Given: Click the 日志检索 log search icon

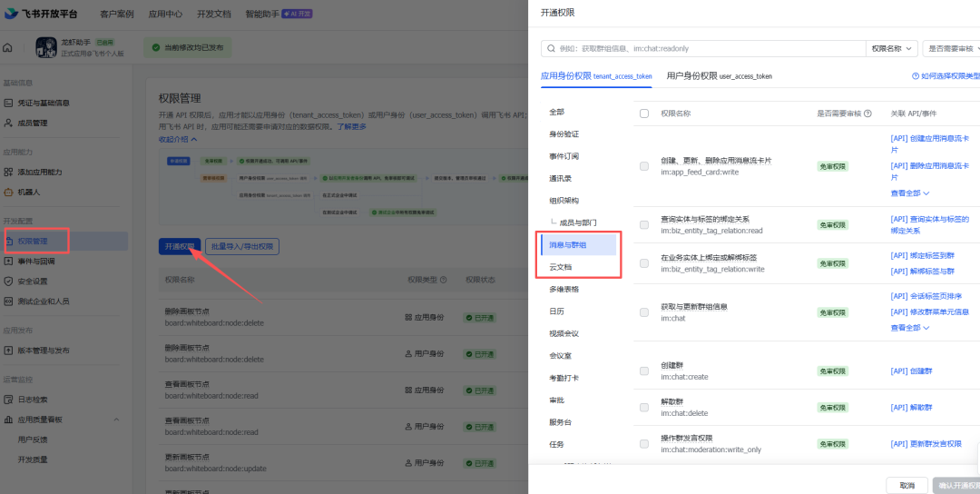Looking at the screenshot, I should coord(9,400).
